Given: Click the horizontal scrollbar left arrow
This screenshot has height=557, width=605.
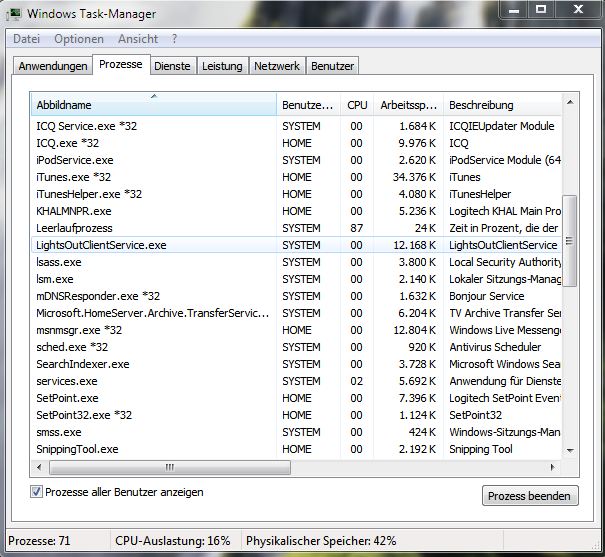Looking at the screenshot, I should coord(39,468).
